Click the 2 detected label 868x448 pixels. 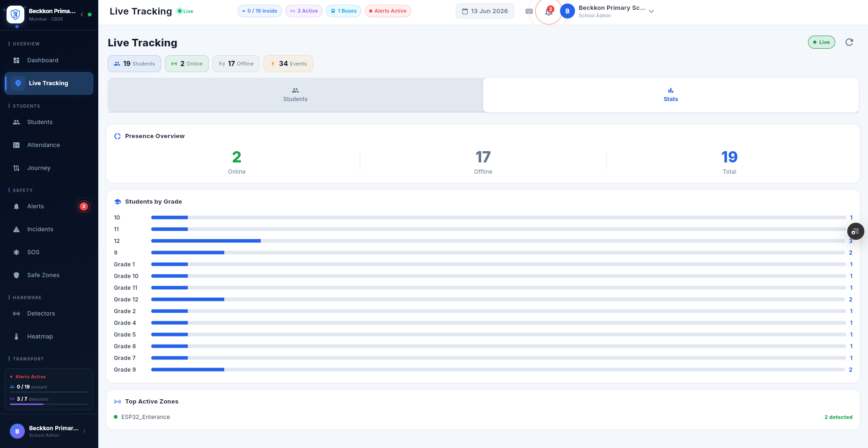click(x=839, y=417)
